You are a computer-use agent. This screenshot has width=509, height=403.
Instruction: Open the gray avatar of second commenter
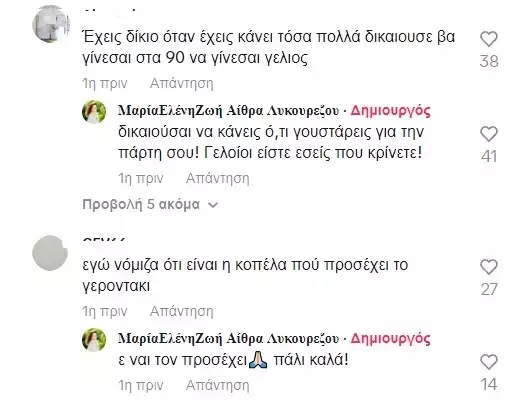pyautogui.click(x=50, y=253)
